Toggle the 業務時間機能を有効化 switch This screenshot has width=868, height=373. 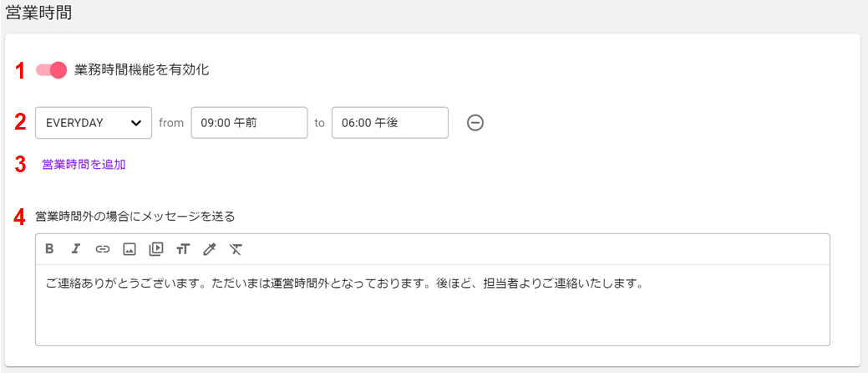[51, 70]
